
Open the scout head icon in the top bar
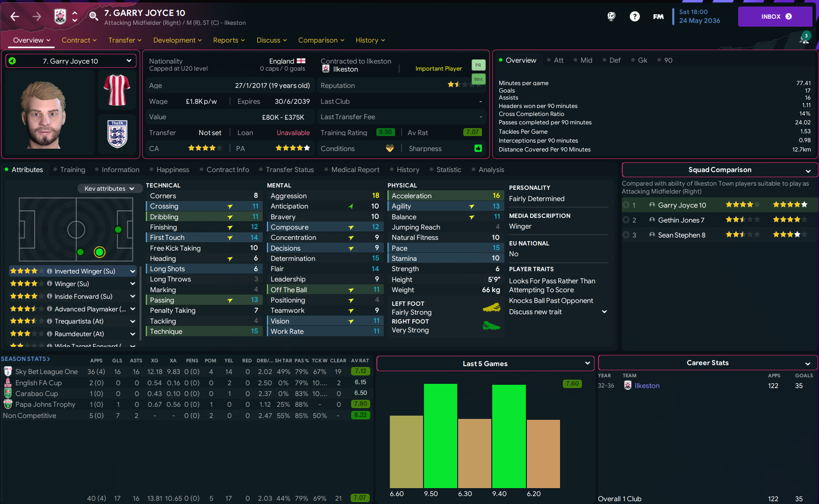(611, 16)
